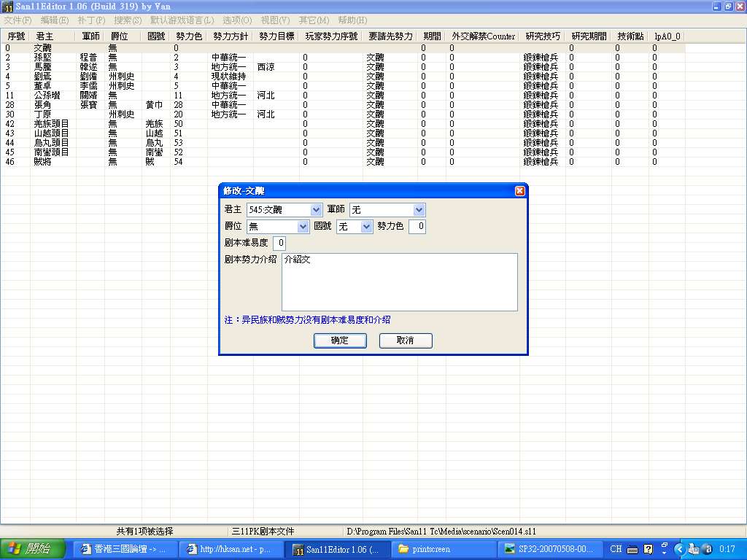Click the 研究技巧 column header
747x560 pixels.
(543, 36)
